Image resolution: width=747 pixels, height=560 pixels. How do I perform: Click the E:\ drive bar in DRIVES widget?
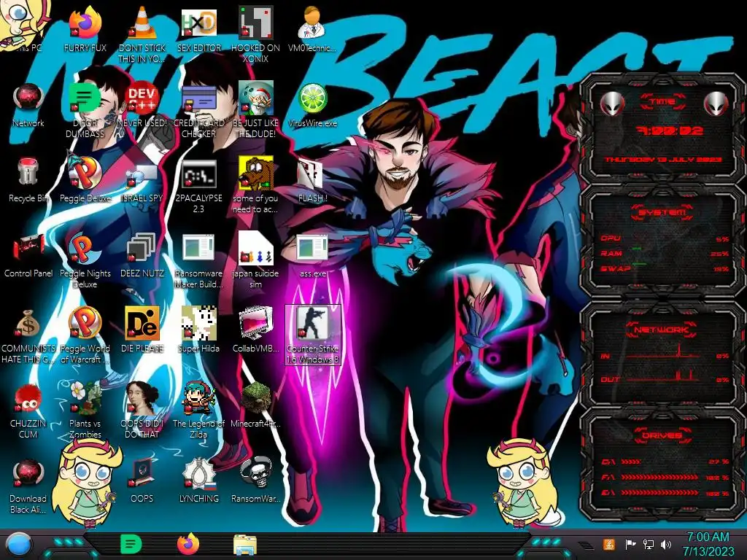pyautogui.click(x=665, y=492)
